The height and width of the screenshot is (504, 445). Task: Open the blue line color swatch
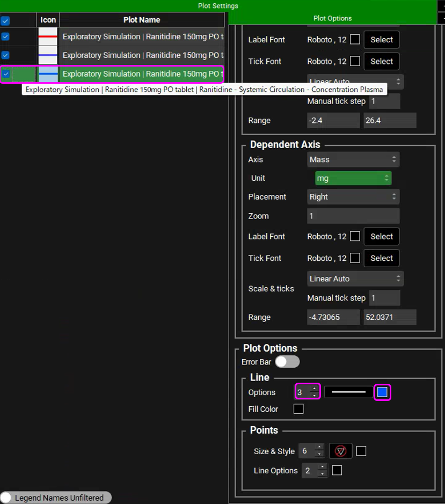tap(382, 392)
